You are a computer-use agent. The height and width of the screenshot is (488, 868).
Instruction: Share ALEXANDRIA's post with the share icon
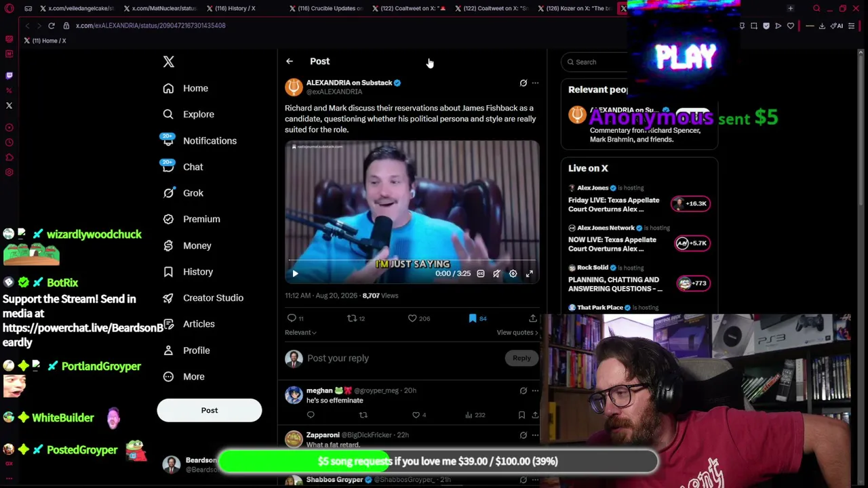pos(532,318)
